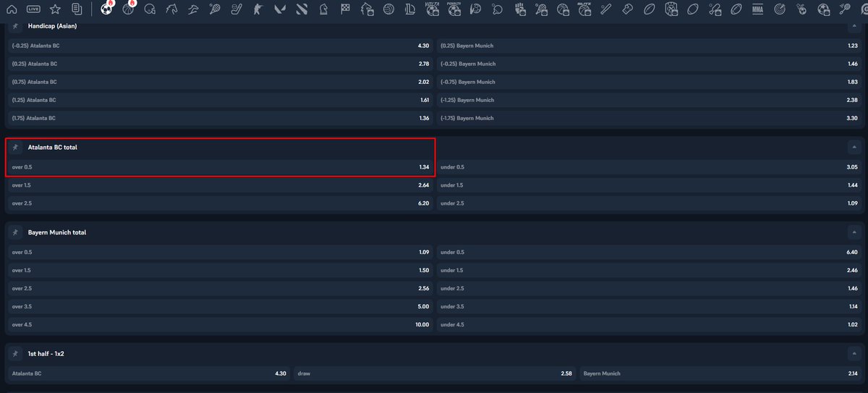The width and height of the screenshot is (868, 393).
Task: Select the table tennis paddle icon
Action: coord(497,9)
